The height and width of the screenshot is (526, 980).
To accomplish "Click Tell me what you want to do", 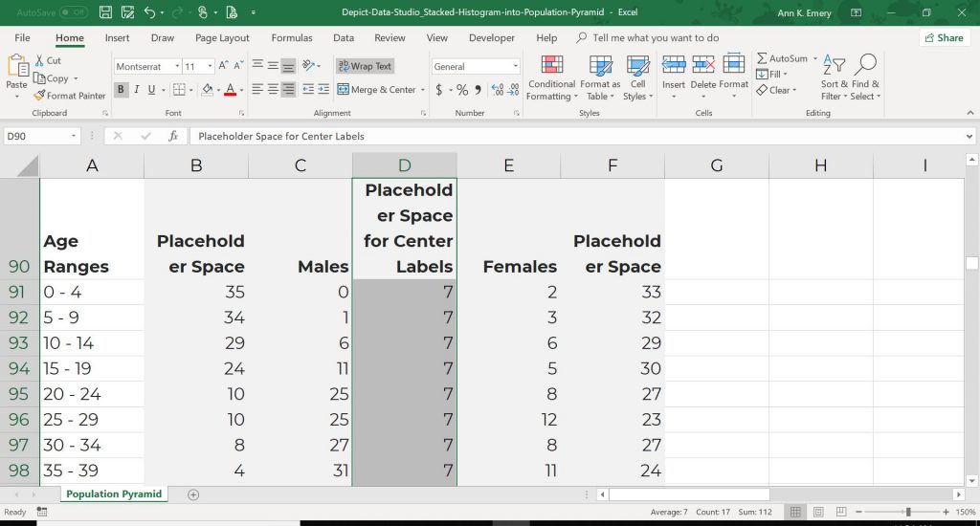I will pyautogui.click(x=656, y=38).
